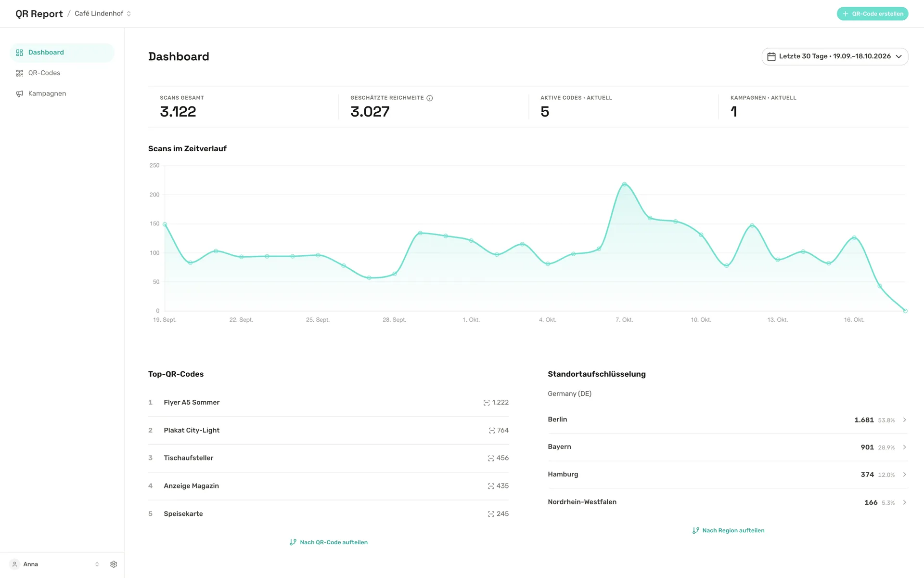Select Plakat City-Light QR code row

[x=328, y=430]
